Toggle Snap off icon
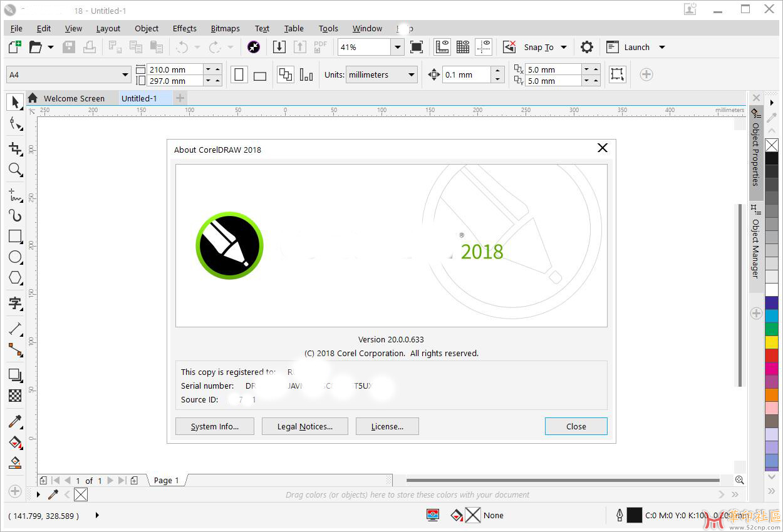783x532 pixels. pos(509,47)
